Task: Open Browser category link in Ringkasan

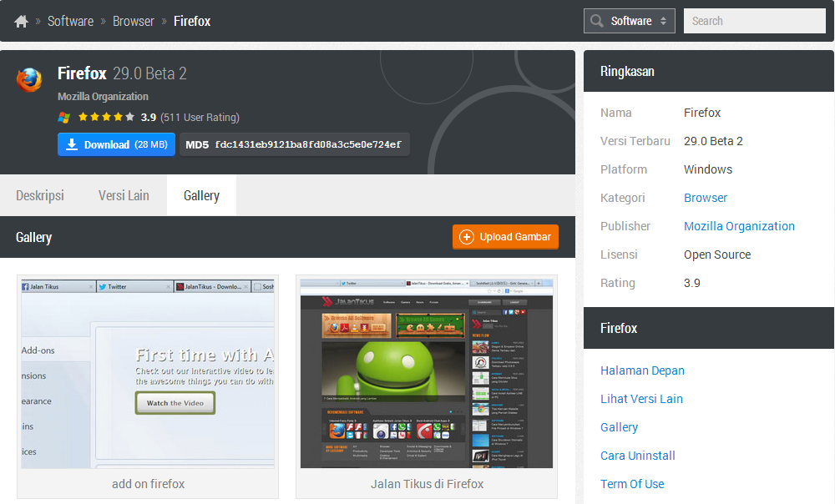Action: tap(705, 198)
